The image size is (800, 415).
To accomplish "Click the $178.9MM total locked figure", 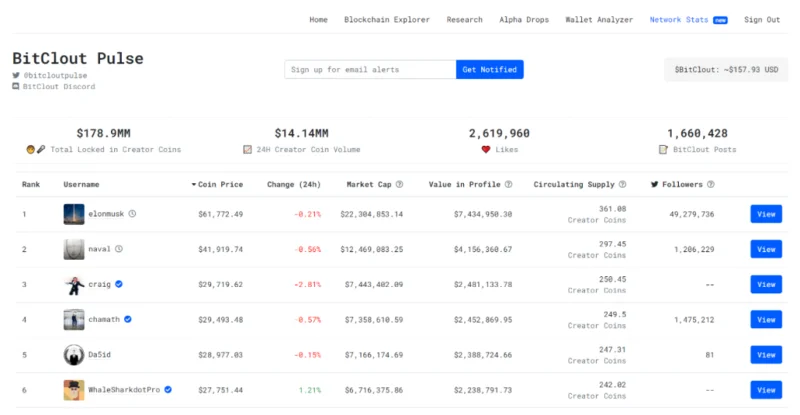I will [x=104, y=133].
